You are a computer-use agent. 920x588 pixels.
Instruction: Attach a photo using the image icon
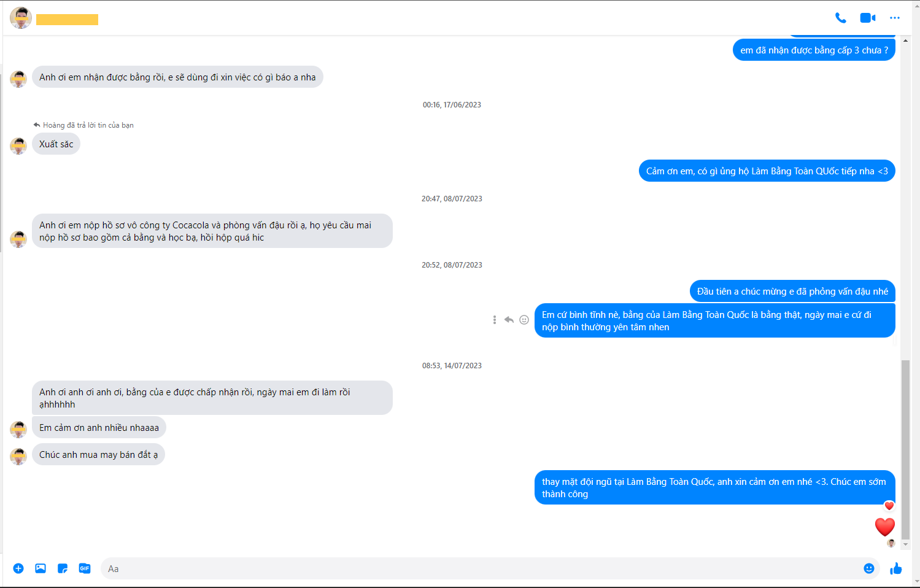coord(41,568)
